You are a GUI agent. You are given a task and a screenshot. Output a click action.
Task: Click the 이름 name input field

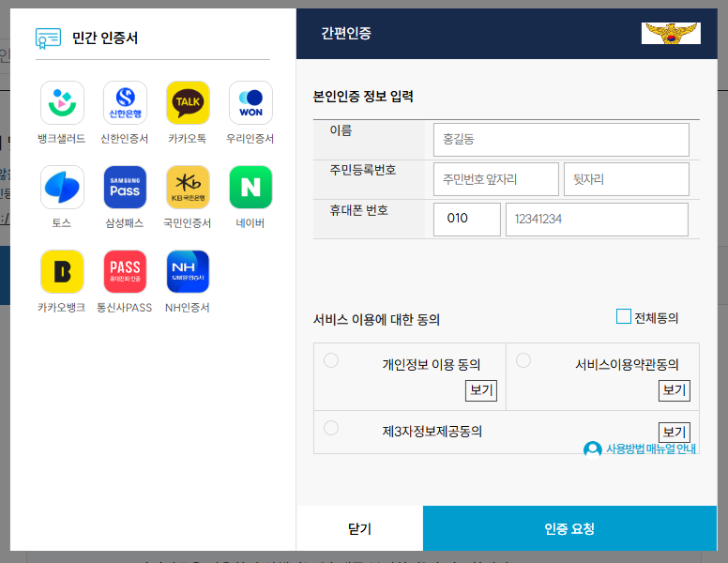coord(561,140)
